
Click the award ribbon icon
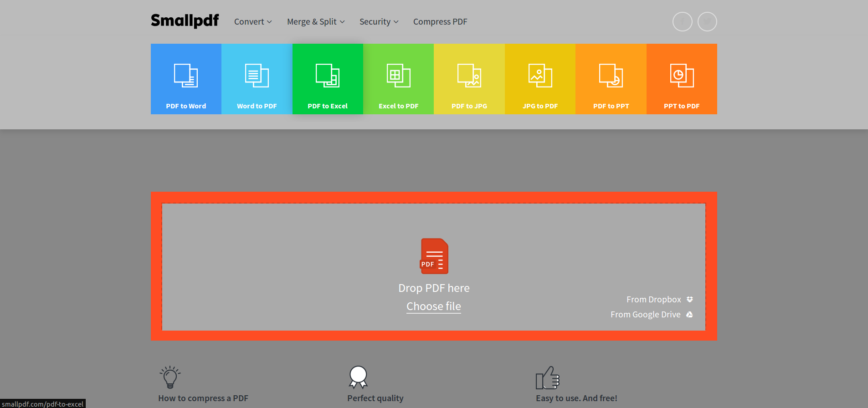point(358,377)
